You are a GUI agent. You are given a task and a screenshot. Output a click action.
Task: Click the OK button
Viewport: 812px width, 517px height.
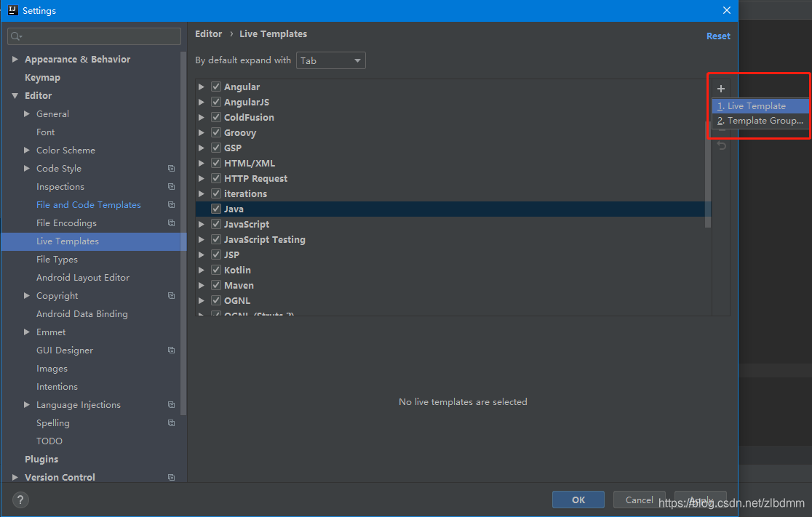[x=578, y=500]
